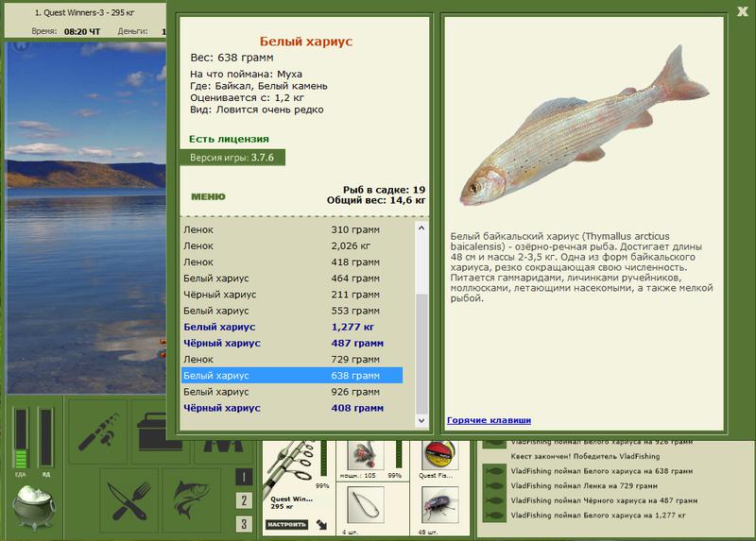Open the fish keepnet icon
Image resolution: width=756 pixels, height=541 pixels.
[192, 500]
